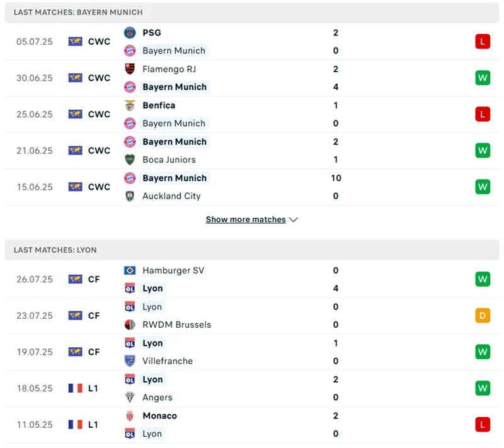Image resolution: width=504 pixels, height=448 pixels.
Task: Click the draw badge for RWDM Brussels match
Action: tap(483, 316)
